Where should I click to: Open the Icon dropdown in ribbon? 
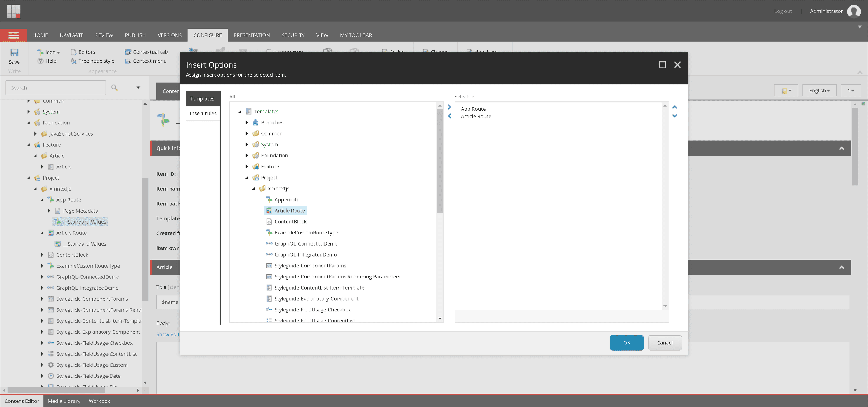pyautogui.click(x=49, y=52)
